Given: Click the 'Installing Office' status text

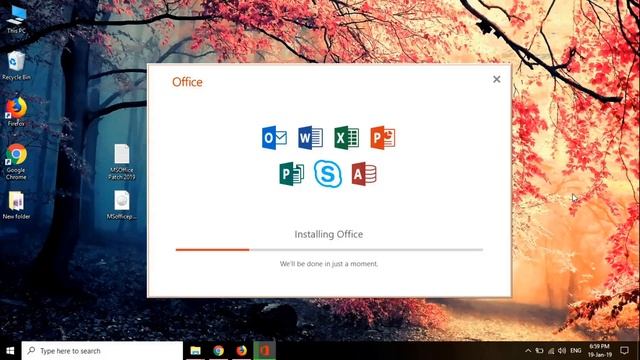Looking at the screenshot, I should [x=329, y=234].
